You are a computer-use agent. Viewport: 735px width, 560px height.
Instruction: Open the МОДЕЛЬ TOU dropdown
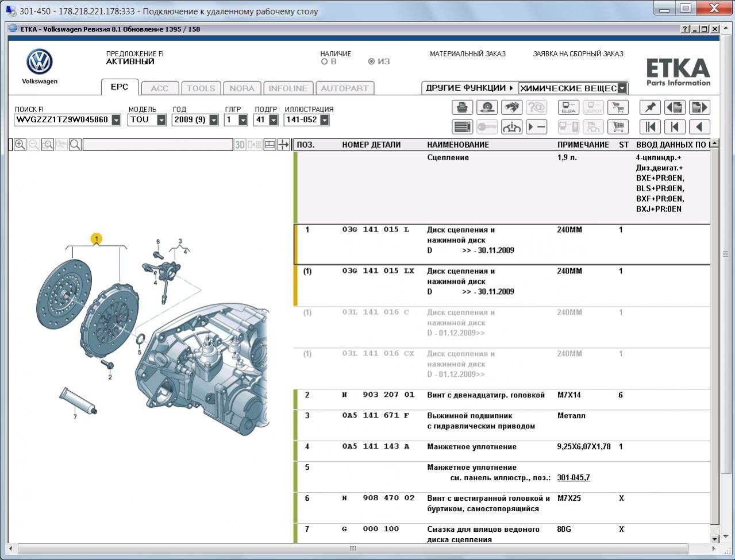click(161, 120)
